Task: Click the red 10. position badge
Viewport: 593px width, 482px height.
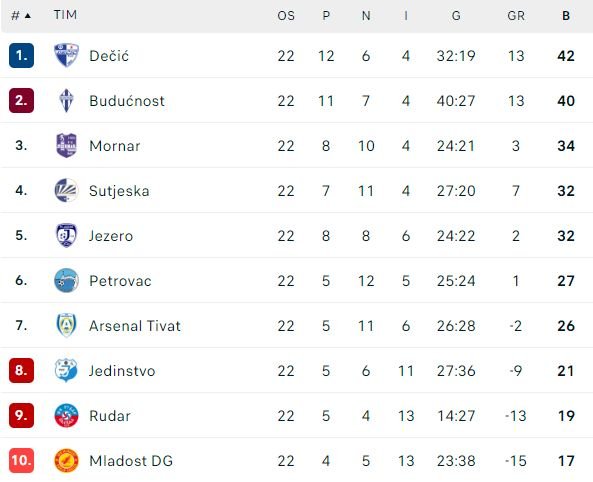Action: point(21,460)
